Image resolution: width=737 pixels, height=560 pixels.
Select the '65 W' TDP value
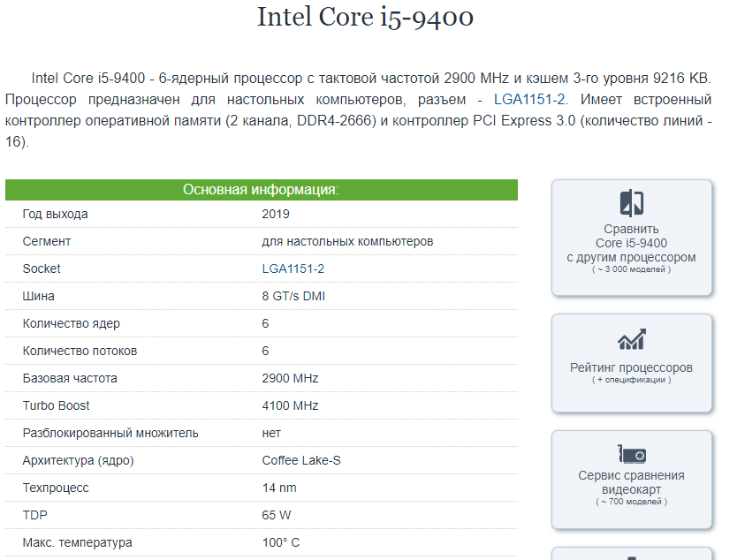tap(277, 515)
